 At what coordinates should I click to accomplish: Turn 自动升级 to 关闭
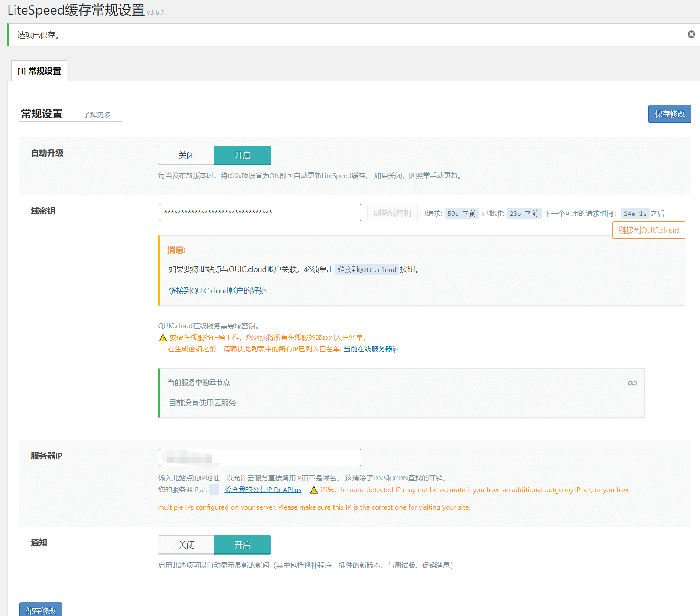point(186,155)
